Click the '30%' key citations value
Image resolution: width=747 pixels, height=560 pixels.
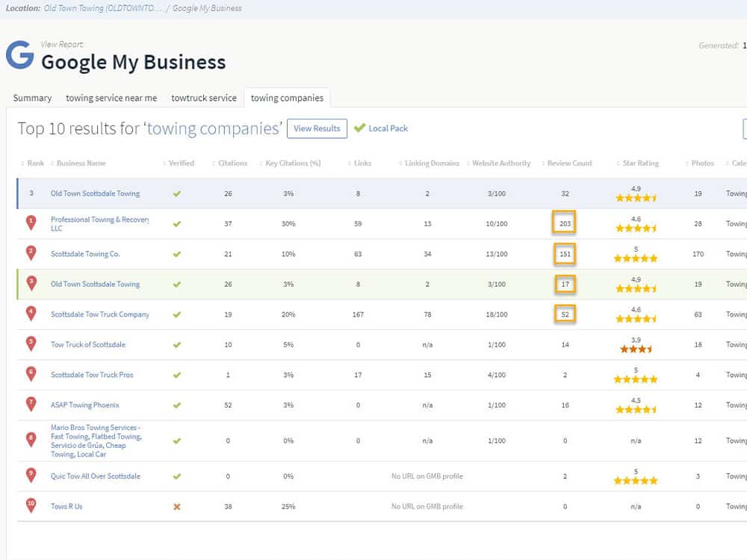click(288, 224)
